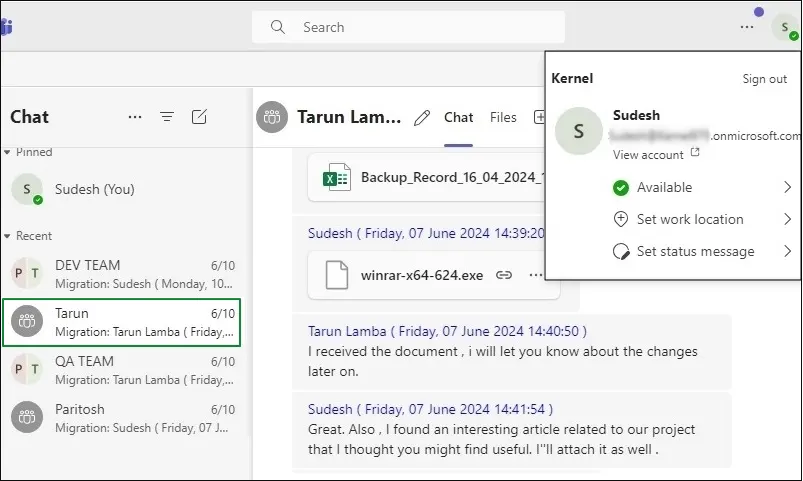803x481 pixels.
Task: Click Sudesh 14:41:54 message header
Action: (x=430, y=409)
